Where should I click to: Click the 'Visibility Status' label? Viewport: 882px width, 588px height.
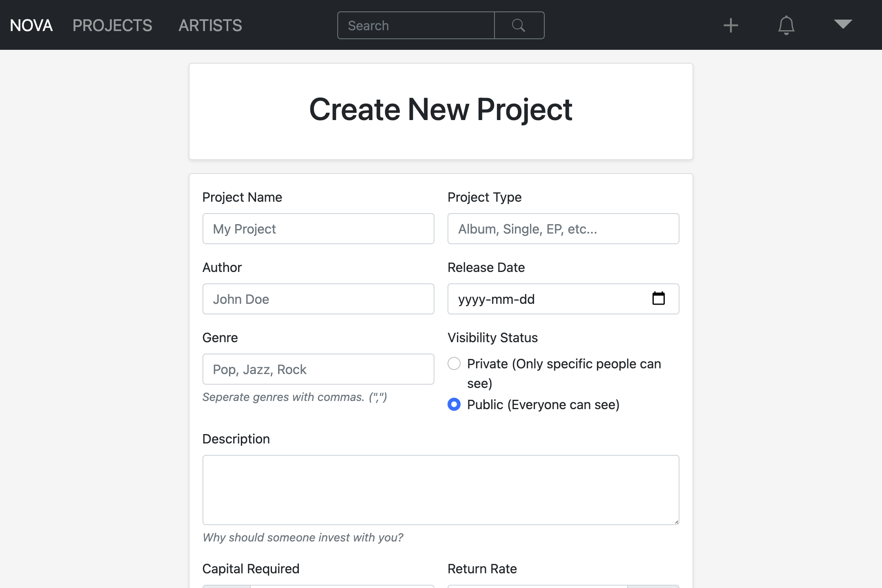[x=492, y=338]
